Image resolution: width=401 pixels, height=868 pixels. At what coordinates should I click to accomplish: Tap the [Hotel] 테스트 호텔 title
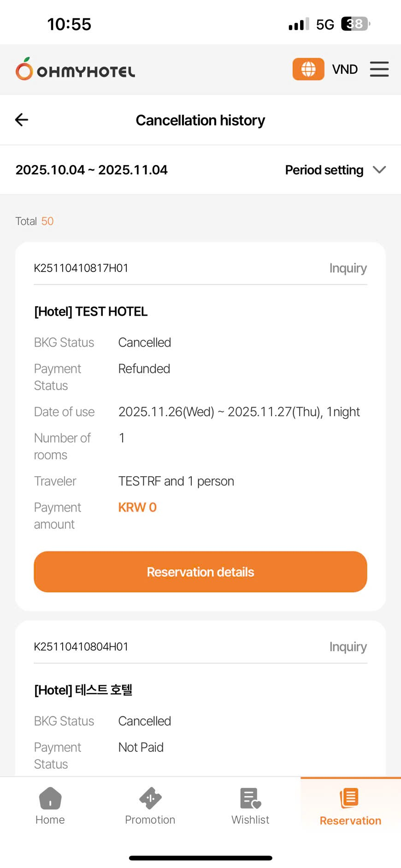click(x=83, y=690)
